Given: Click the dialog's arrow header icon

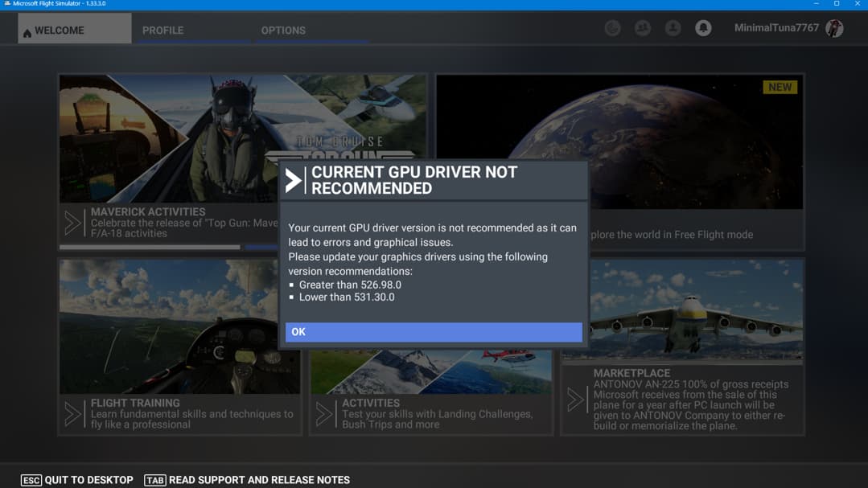Looking at the screenshot, I should click(294, 181).
